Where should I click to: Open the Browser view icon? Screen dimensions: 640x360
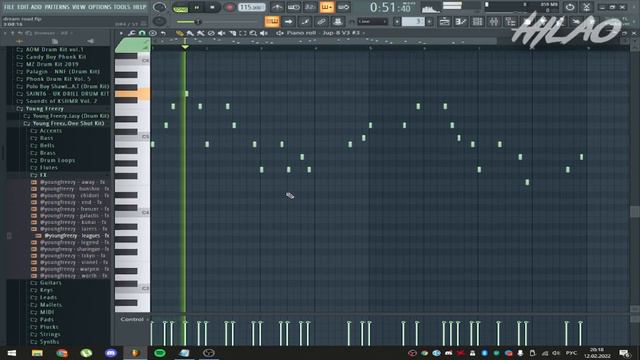click(510, 22)
